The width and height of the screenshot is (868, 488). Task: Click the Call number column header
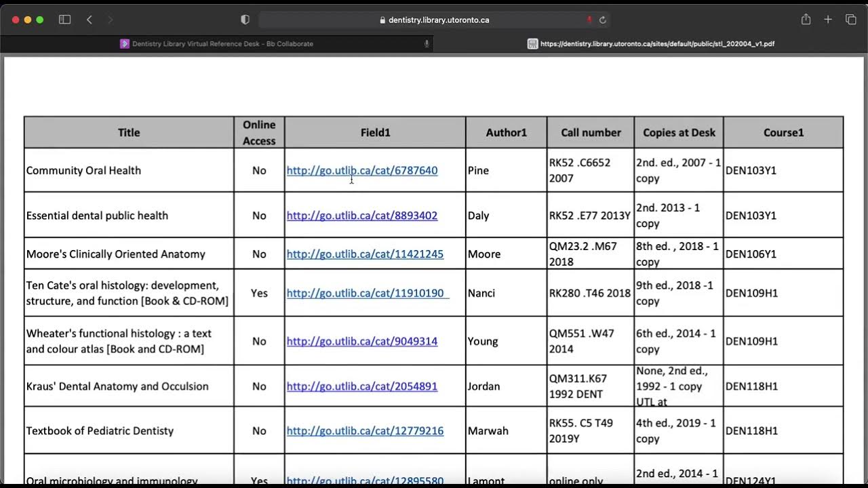pyautogui.click(x=591, y=133)
